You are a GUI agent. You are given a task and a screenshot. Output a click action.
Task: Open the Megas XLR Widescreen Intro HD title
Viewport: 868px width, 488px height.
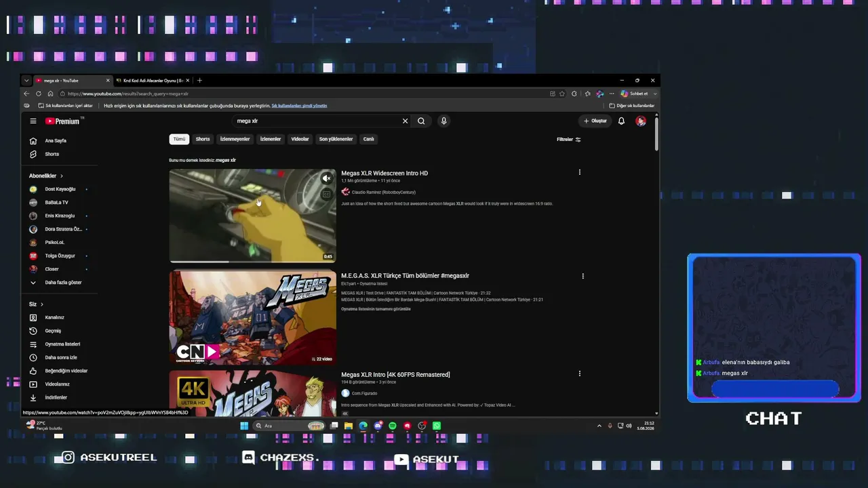[x=384, y=174]
